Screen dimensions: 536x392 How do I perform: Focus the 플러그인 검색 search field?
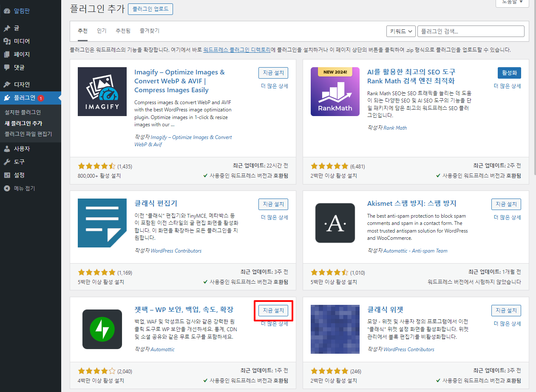coord(471,31)
